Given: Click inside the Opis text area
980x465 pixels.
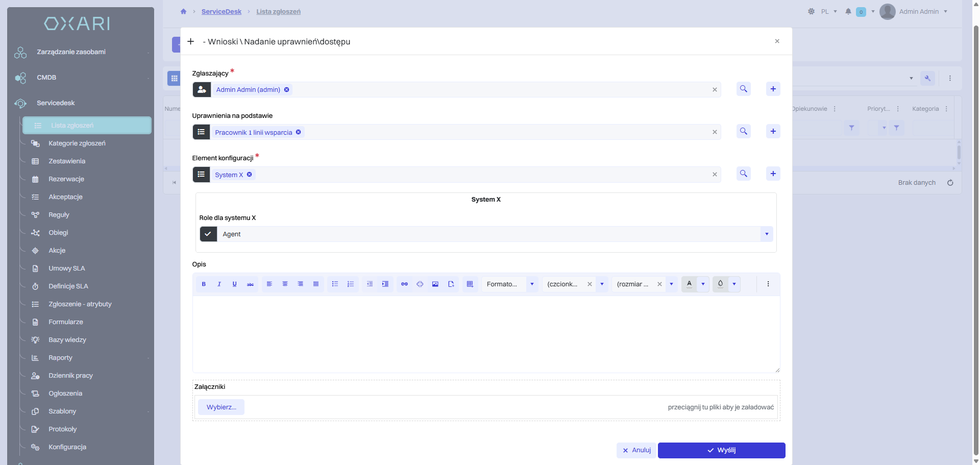Looking at the screenshot, I should click(x=486, y=334).
